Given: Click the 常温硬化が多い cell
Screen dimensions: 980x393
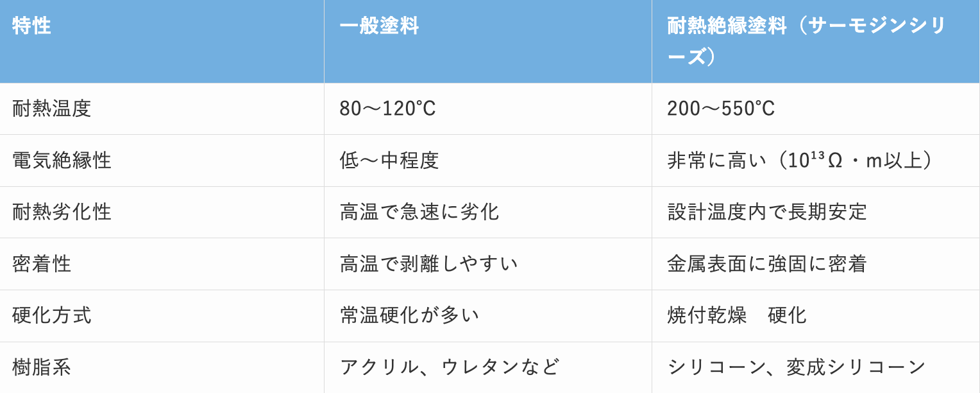Looking at the screenshot, I should point(487,316).
